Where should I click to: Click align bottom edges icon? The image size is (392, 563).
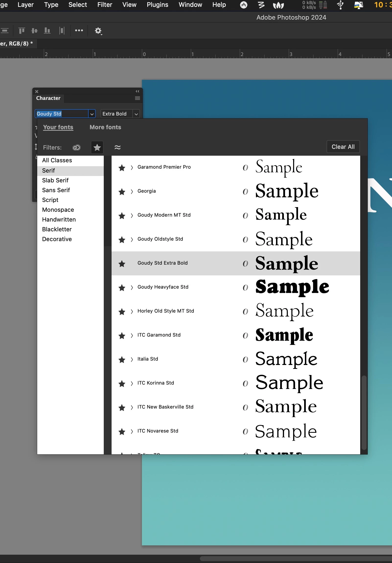(47, 31)
